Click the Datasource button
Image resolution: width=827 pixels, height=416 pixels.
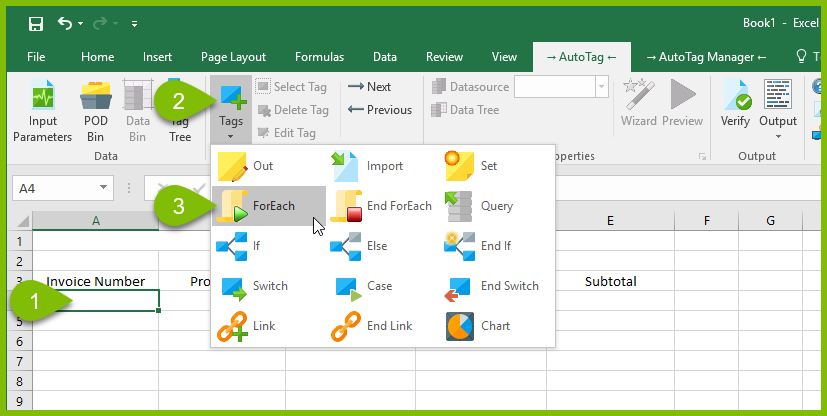tap(470, 86)
